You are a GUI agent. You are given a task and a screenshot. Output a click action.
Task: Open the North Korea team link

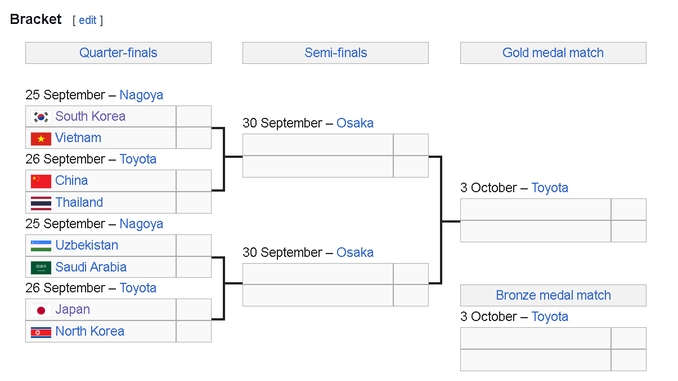click(x=90, y=331)
